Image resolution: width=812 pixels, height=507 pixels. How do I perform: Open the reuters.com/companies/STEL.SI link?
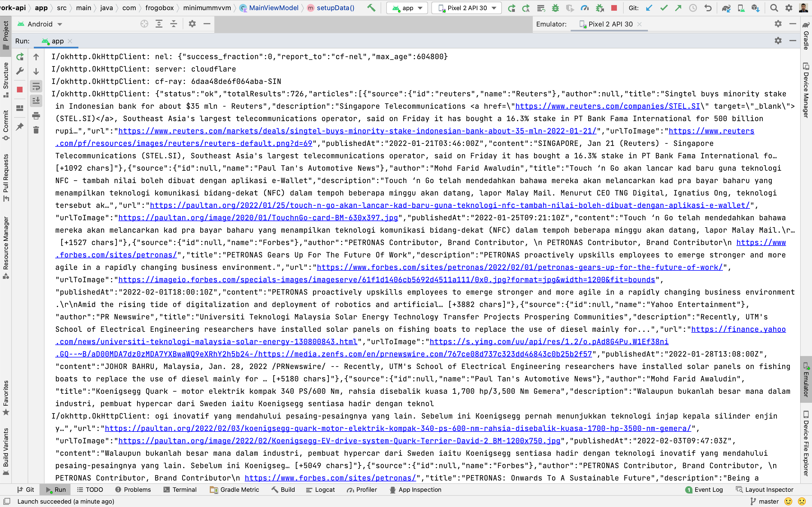click(x=607, y=106)
